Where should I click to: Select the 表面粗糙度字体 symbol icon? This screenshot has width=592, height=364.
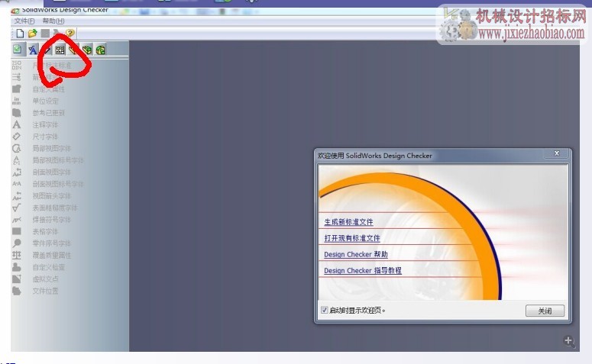[17, 208]
